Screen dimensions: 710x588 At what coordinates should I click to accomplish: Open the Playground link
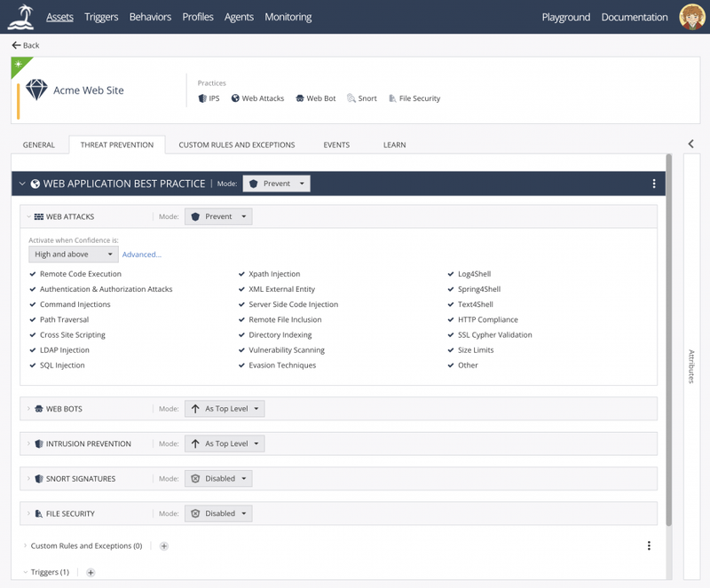pos(566,17)
